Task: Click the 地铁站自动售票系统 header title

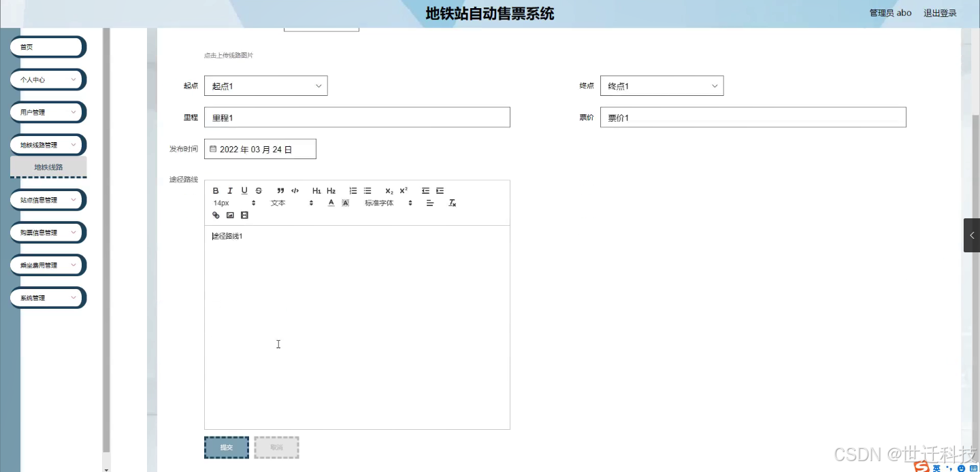Action: pos(490,14)
